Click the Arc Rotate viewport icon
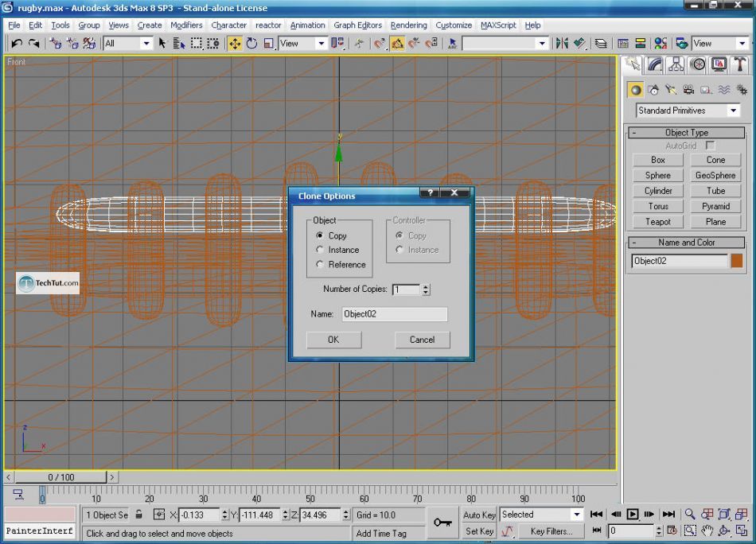Viewport: 756px width, 544px height. (x=724, y=530)
